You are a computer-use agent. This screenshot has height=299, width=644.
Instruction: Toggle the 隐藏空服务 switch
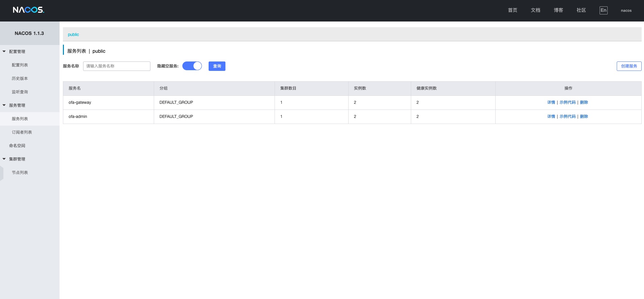click(192, 66)
